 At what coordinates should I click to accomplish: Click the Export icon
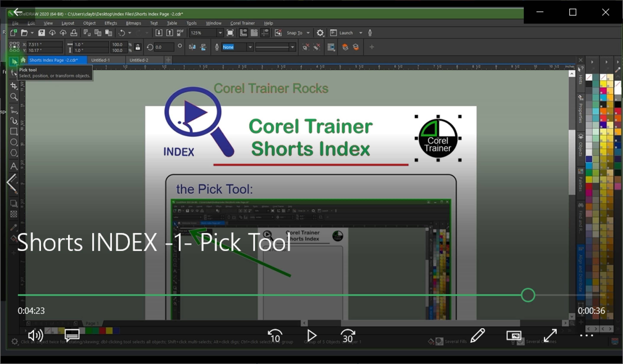[170, 33]
